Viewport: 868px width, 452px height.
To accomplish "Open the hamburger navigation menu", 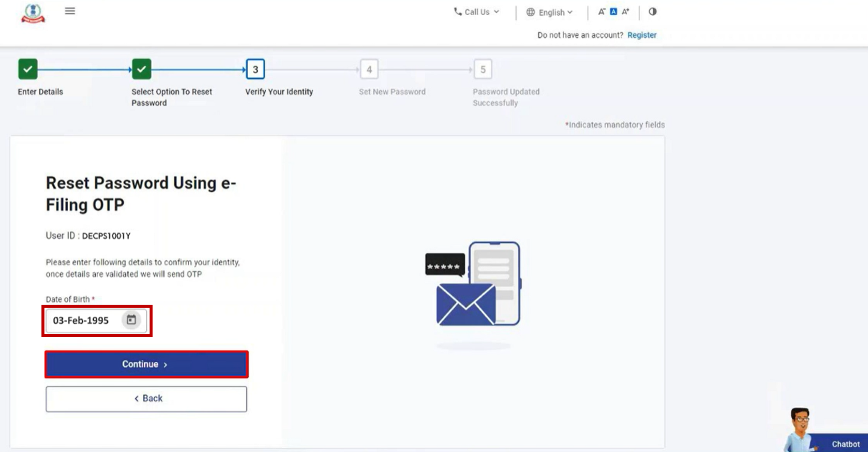I will [x=70, y=10].
